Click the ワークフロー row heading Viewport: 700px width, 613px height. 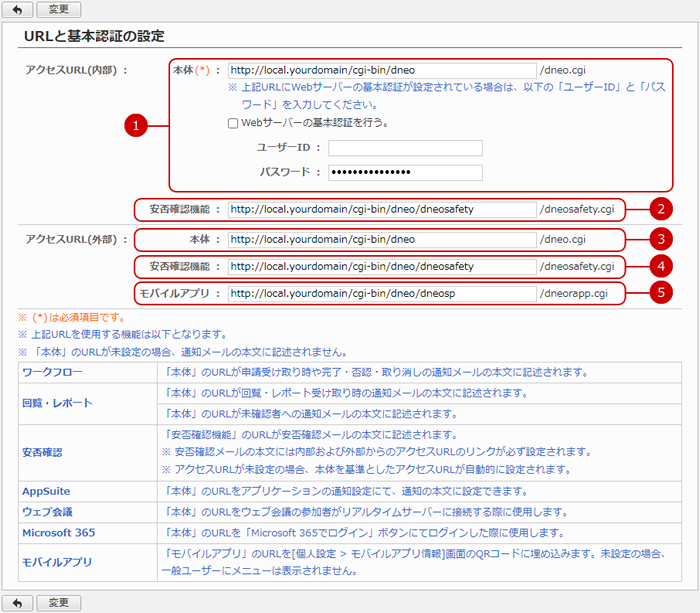pos(52,372)
